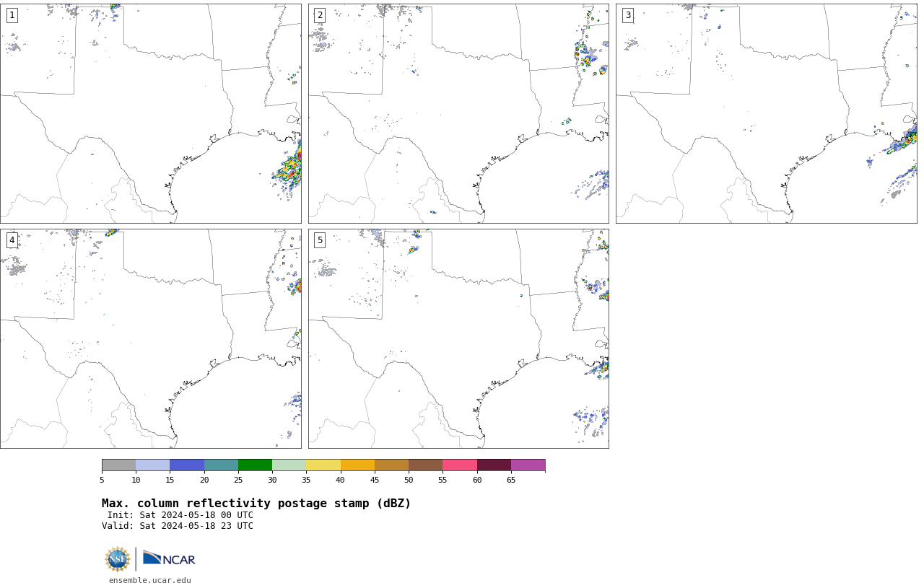924x588 pixels.
Task: Click the NCAR logo
Action: coord(169,558)
